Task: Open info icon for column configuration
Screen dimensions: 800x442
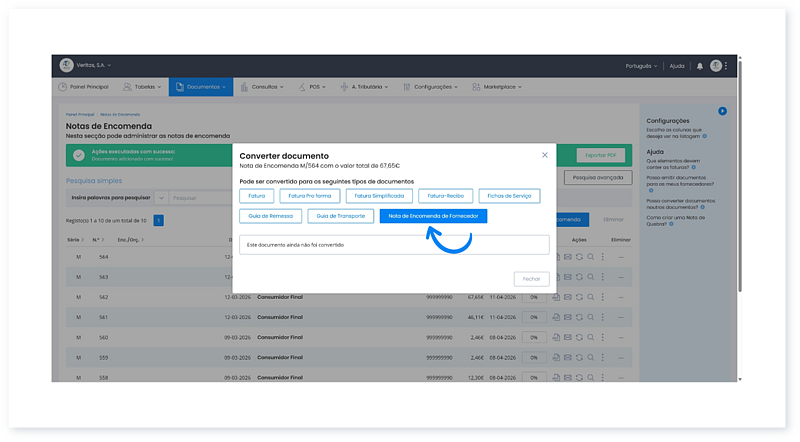Action: pyautogui.click(x=705, y=136)
